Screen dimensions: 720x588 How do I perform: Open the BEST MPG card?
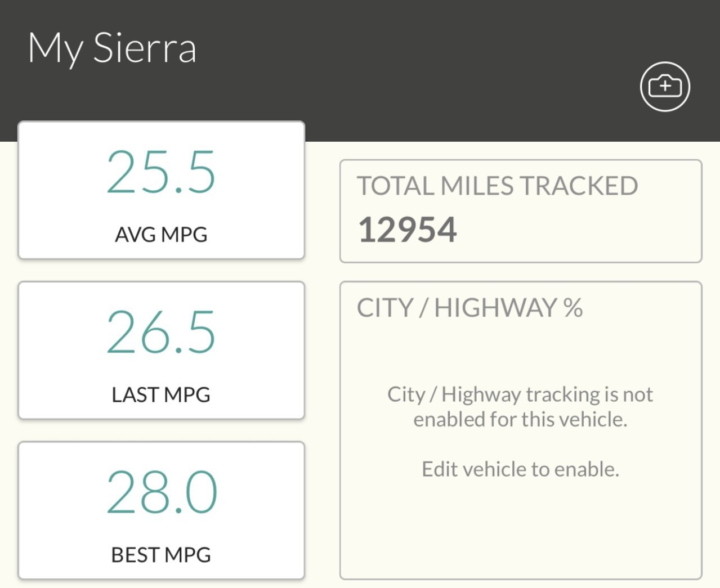pos(162,511)
